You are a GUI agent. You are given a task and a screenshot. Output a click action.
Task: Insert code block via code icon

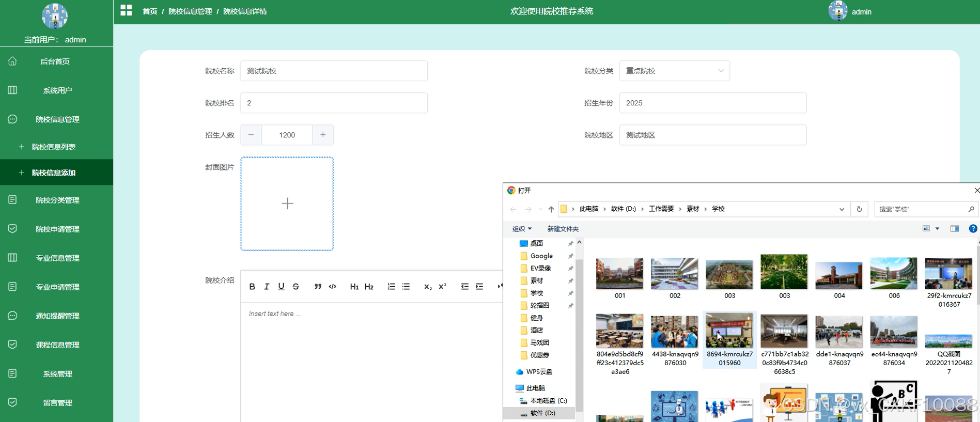333,287
